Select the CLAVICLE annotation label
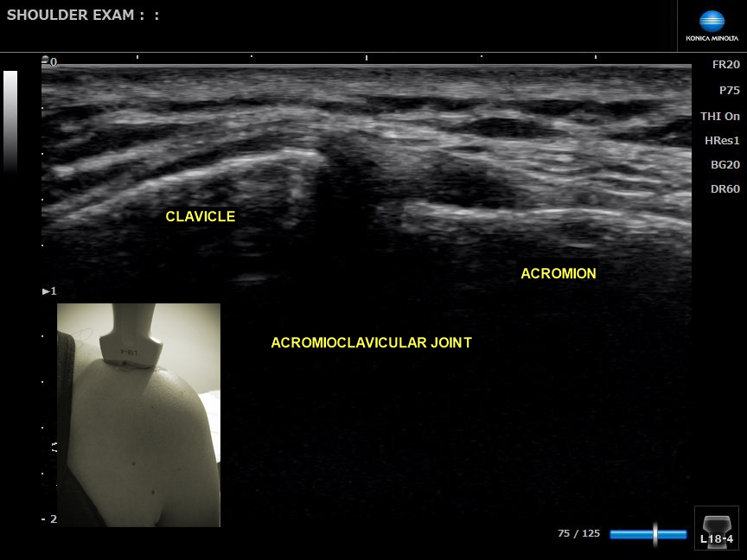The width and height of the screenshot is (747, 560). [x=200, y=217]
